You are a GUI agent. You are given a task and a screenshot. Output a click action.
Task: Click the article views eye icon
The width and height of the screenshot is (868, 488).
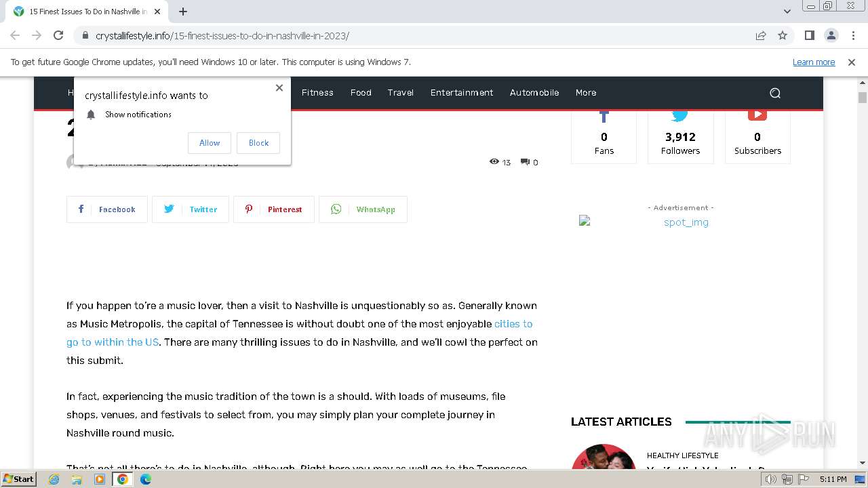(494, 162)
